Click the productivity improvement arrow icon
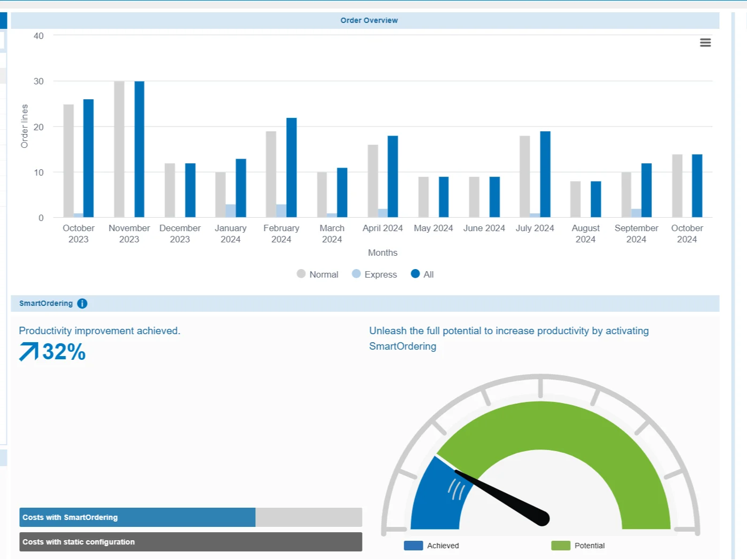This screenshot has height=560, width=747. (x=29, y=352)
